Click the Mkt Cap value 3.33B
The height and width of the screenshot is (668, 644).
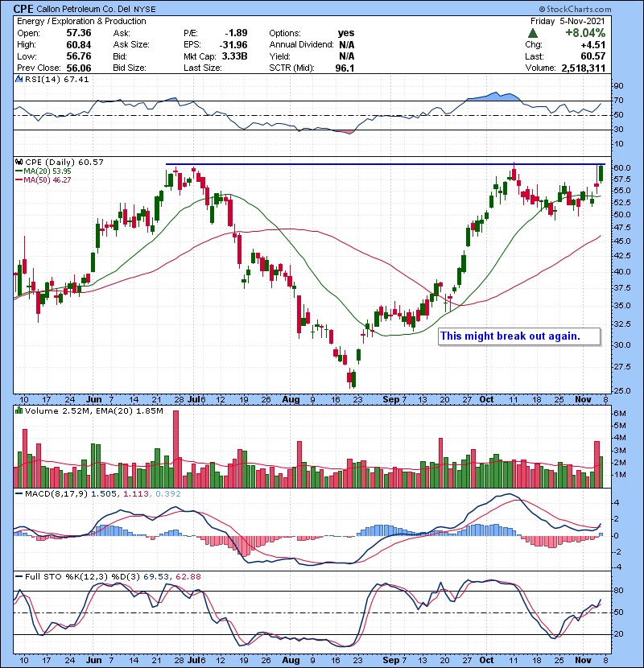tap(235, 56)
